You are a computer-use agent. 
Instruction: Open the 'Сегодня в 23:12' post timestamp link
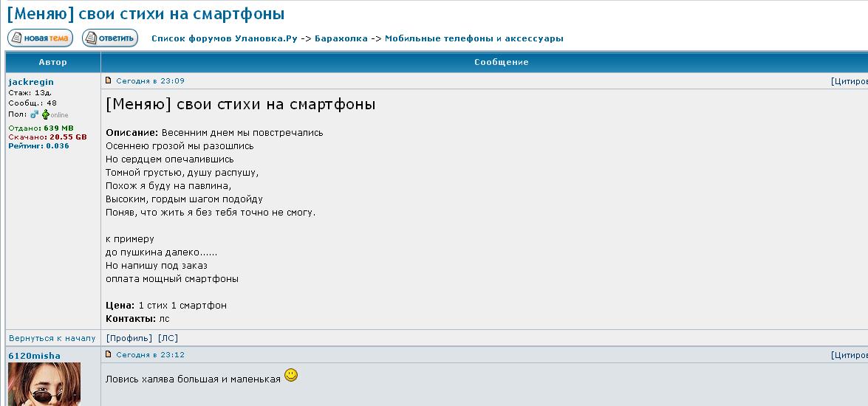click(150, 354)
